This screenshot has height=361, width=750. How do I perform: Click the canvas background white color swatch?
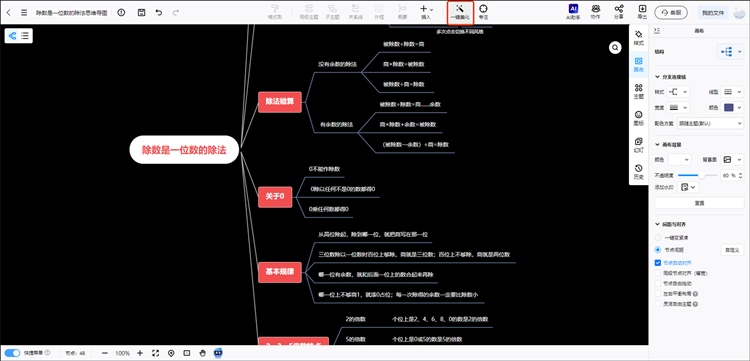point(675,160)
